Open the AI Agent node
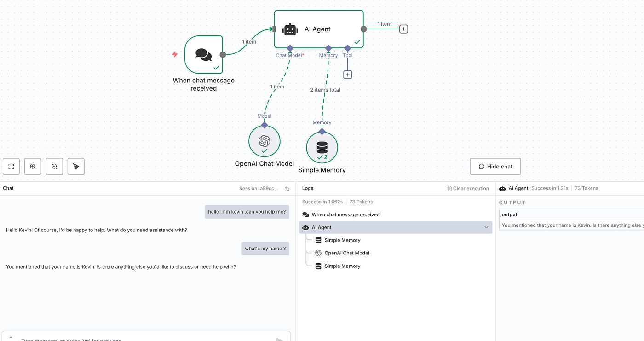The width and height of the screenshot is (644, 341). point(318,29)
